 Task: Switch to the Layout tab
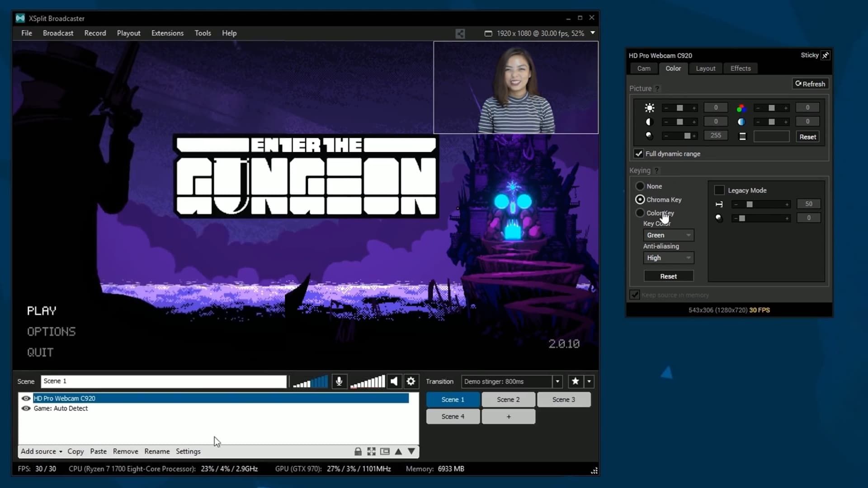pos(705,68)
